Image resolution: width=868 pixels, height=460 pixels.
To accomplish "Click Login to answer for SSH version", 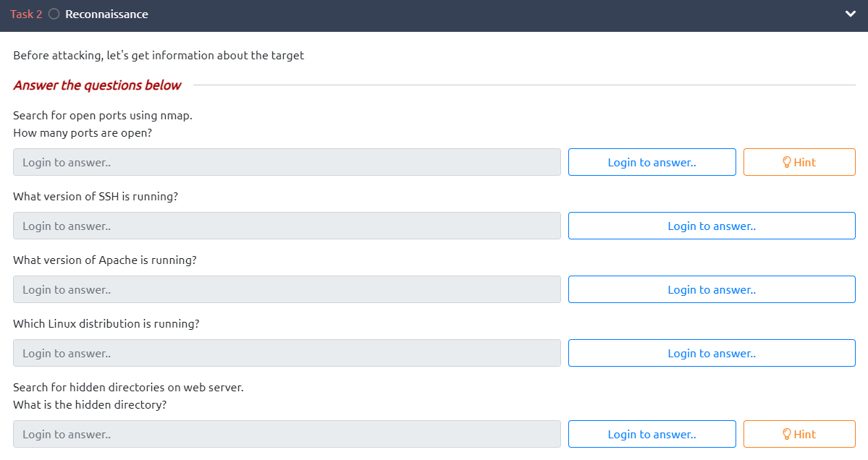I will click(711, 226).
